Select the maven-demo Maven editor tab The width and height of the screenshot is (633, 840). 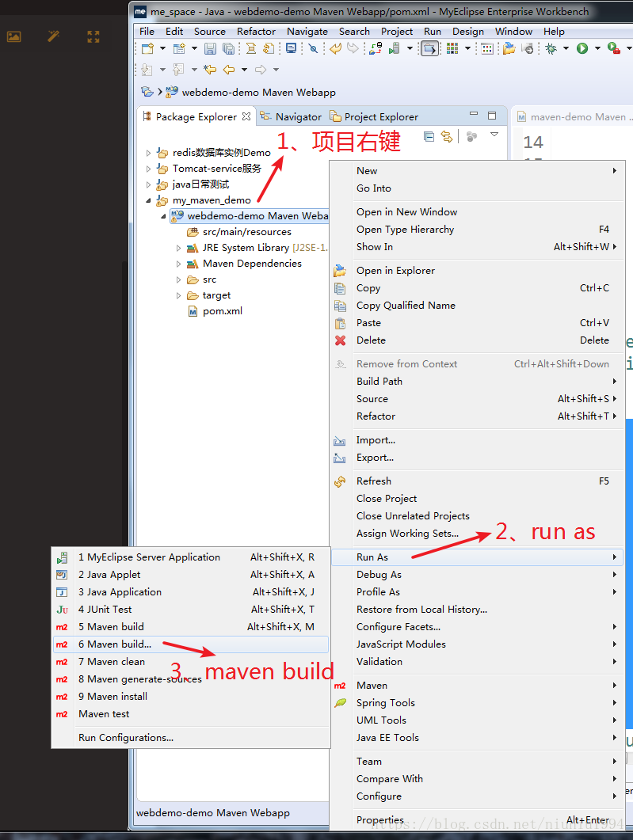(574, 117)
